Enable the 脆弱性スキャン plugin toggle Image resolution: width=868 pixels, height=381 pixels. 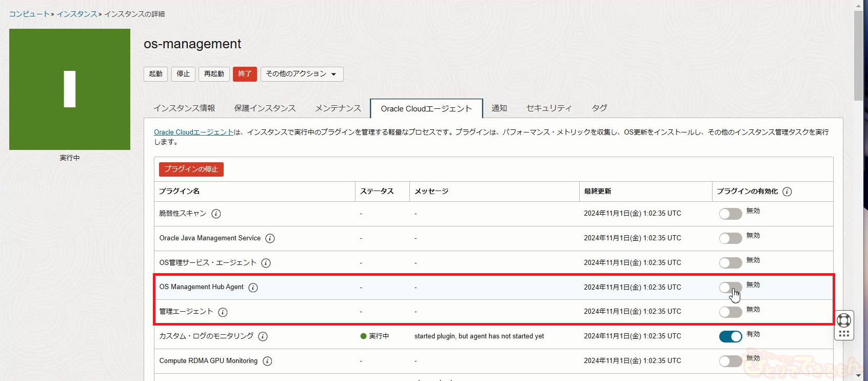pyautogui.click(x=731, y=214)
